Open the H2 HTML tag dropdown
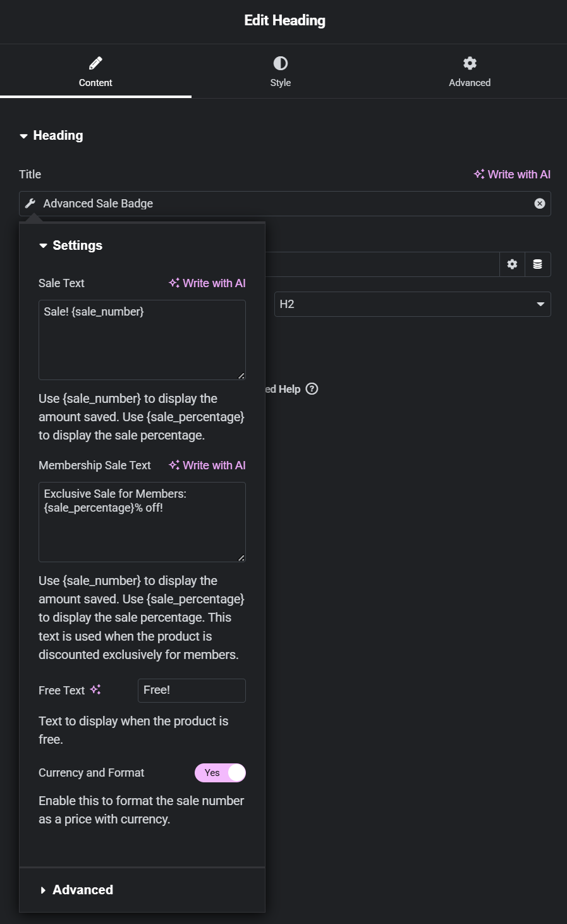Screen dimensions: 567x924 [x=413, y=304]
